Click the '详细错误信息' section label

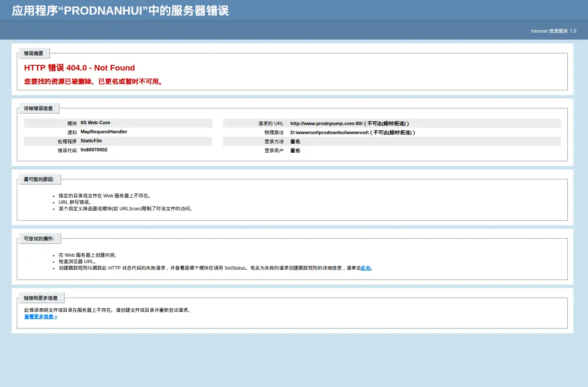(38, 108)
